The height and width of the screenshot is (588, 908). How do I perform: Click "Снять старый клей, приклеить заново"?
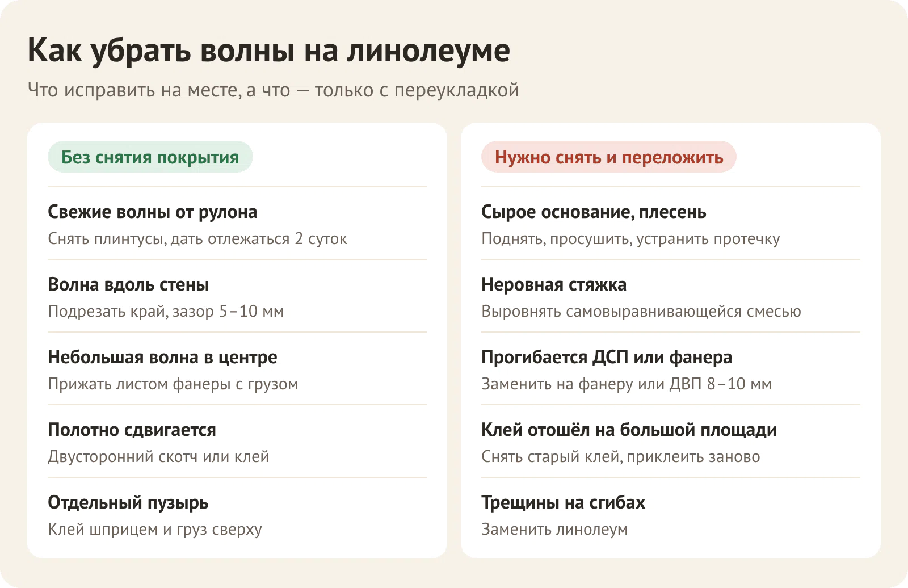(621, 457)
